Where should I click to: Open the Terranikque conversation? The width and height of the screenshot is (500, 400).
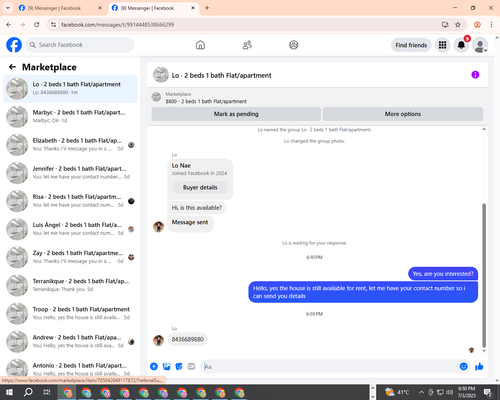pos(70,285)
